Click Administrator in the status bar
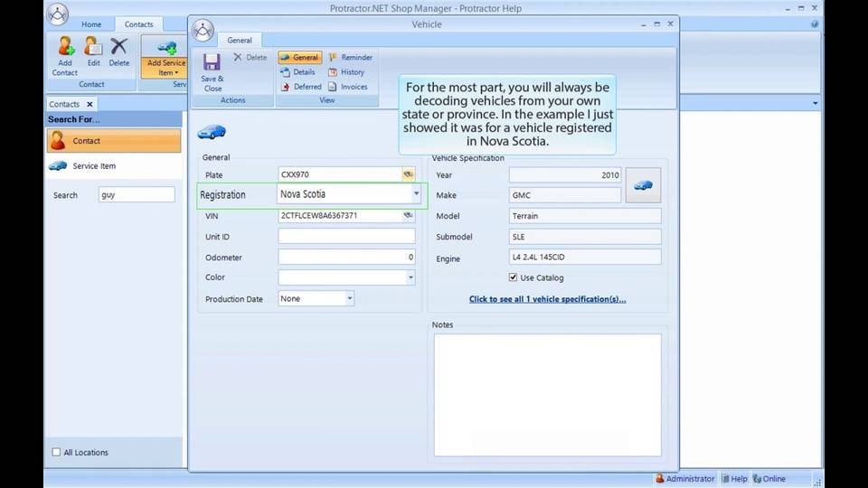Viewport: 868px width, 488px height. [684, 479]
